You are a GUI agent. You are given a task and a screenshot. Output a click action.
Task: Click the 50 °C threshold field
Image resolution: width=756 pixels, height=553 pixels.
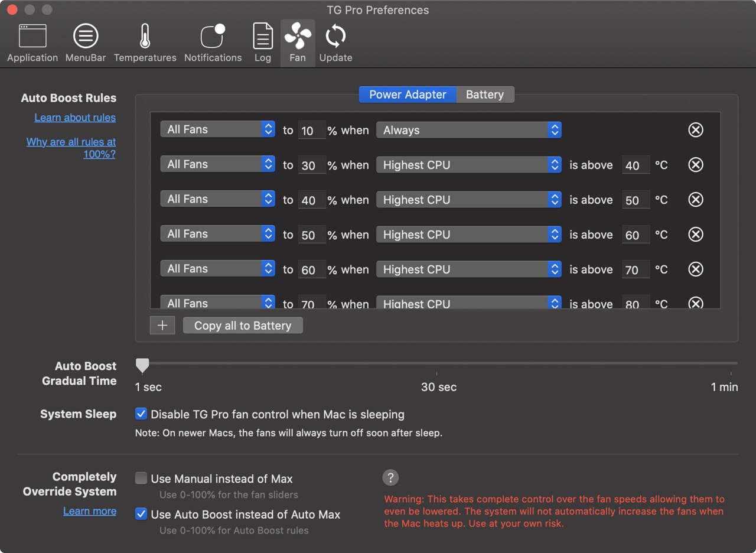tap(636, 200)
